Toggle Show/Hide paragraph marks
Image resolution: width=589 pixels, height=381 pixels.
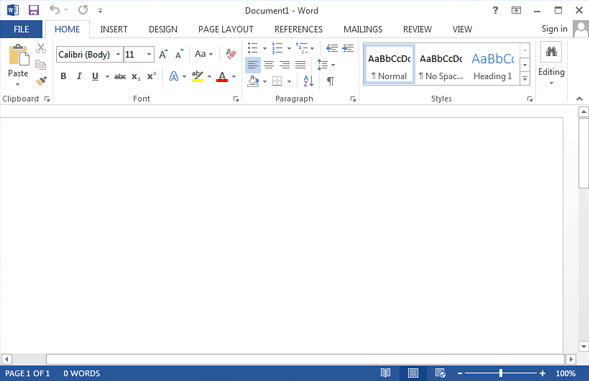pyautogui.click(x=330, y=81)
